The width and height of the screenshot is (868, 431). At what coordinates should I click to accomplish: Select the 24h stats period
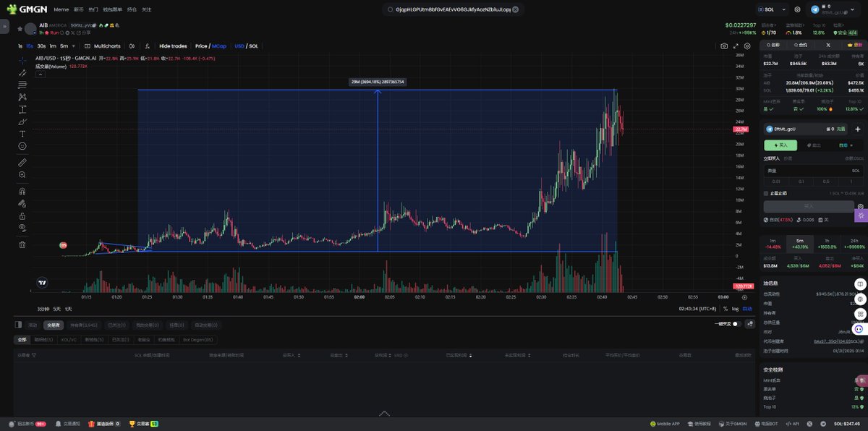point(854,244)
